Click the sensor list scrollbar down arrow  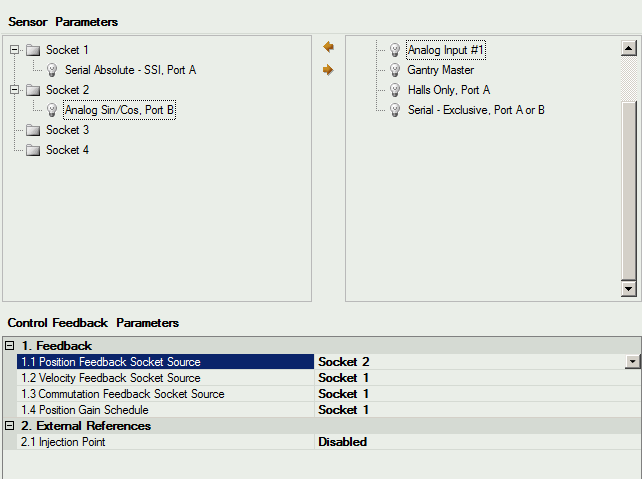click(628, 289)
